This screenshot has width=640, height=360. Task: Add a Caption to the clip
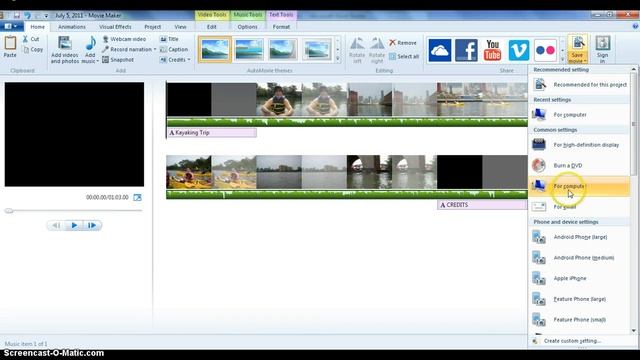174,49
